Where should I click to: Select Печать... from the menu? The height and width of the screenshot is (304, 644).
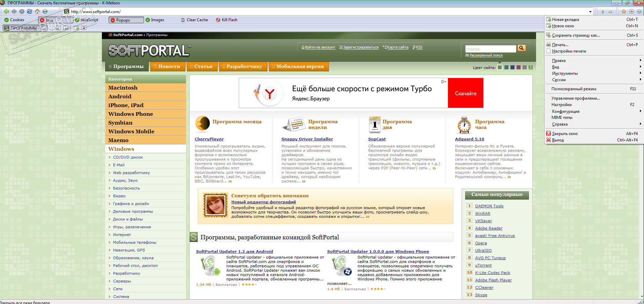point(594,45)
